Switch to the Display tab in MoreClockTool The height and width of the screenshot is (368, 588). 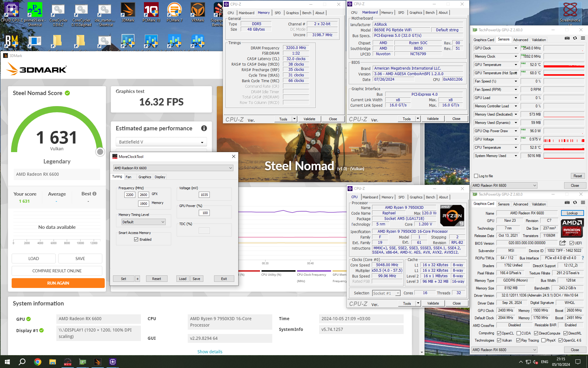click(160, 177)
